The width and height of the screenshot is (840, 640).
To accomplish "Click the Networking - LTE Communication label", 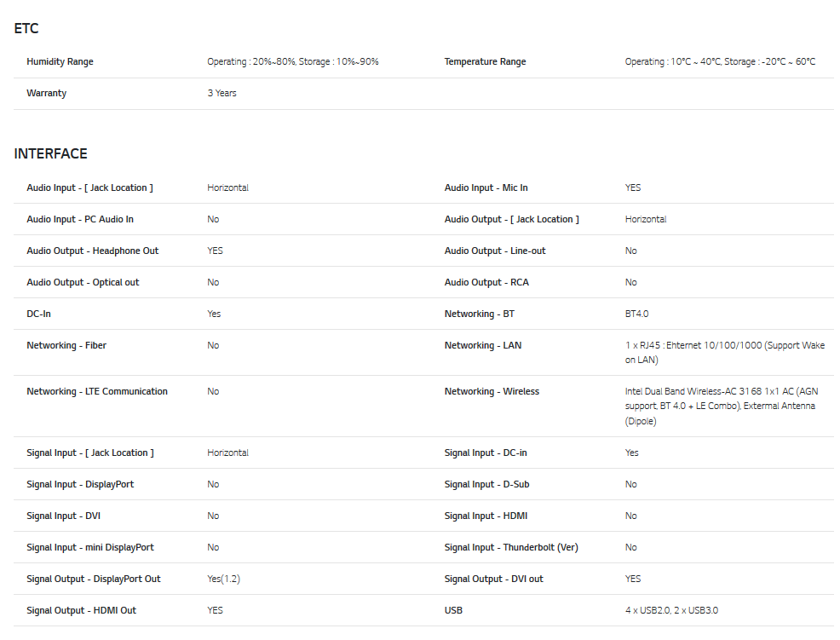I will 97,391.
